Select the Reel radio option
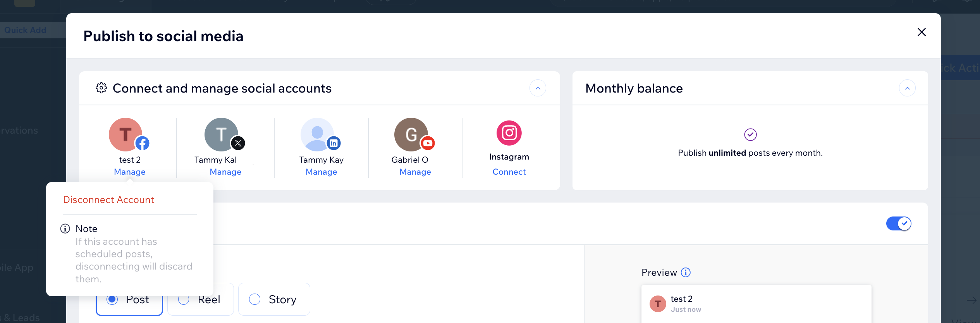Image resolution: width=980 pixels, height=323 pixels. point(200,299)
